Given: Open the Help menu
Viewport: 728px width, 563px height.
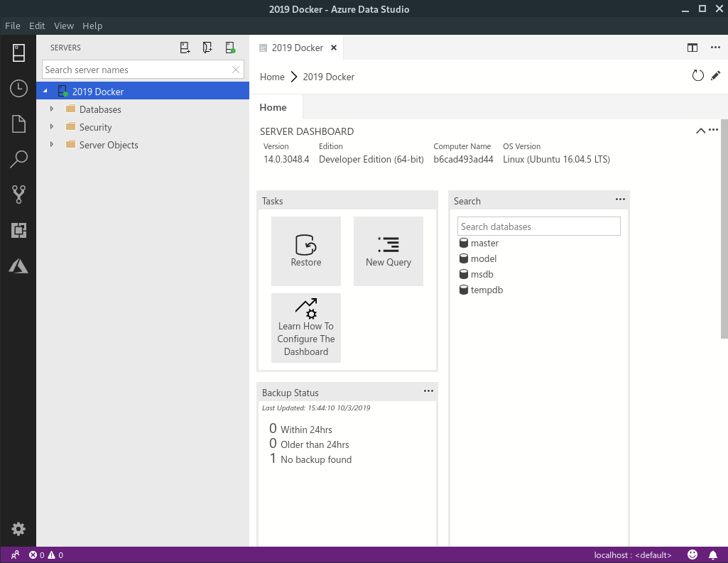Looking at the screenshot, I should (92, 26).
